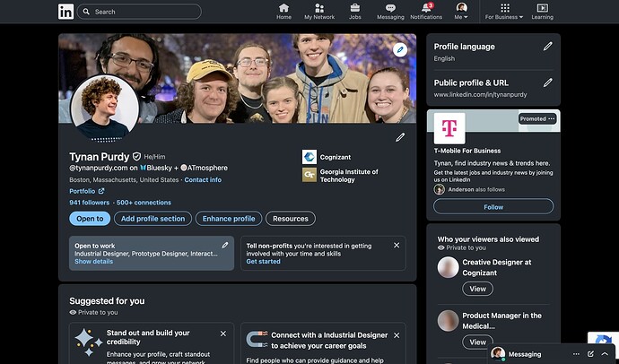This screenshot has height=364, width=619.
Task: Edit cover photo pencil icon
Action: (400, 49)
